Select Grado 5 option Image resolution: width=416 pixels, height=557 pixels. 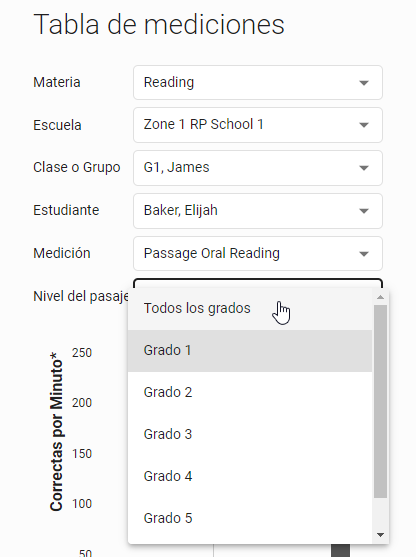click(x=250, y=518)
